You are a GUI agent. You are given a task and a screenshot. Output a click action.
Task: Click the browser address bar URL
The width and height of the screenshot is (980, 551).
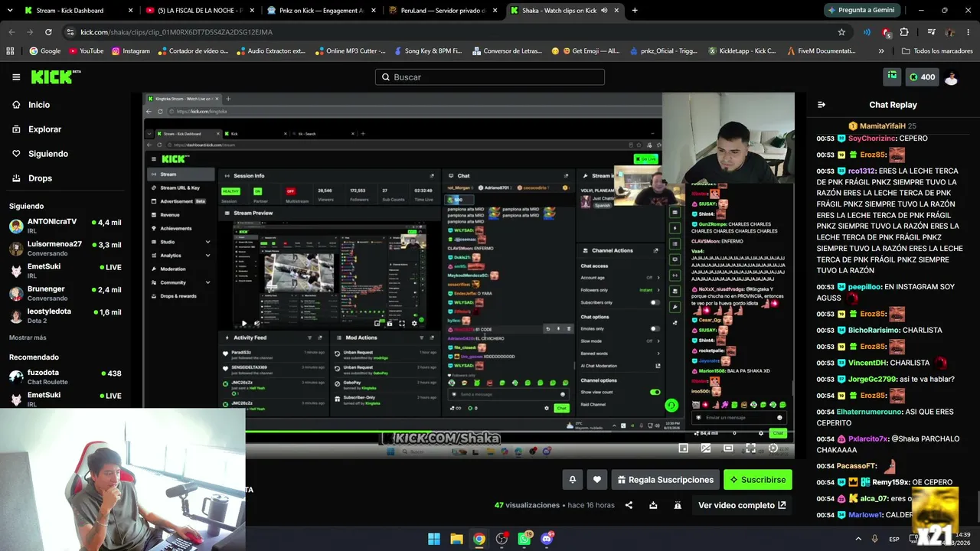[x=176, y=32]
